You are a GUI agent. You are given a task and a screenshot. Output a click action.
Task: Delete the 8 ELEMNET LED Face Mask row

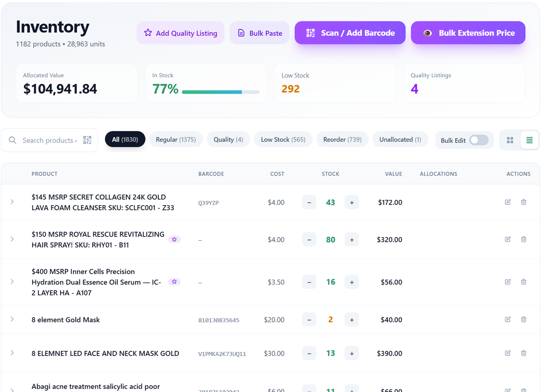click(524, 353)
